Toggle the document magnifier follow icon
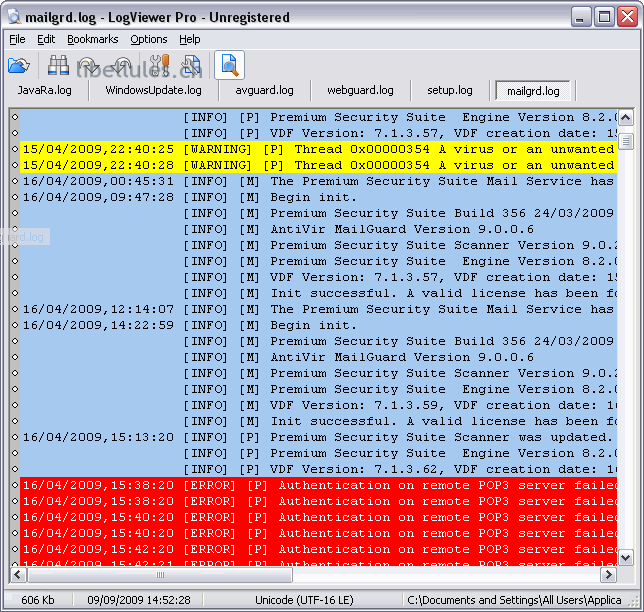The width and height of the screenshot is (644, 612). 230,65
